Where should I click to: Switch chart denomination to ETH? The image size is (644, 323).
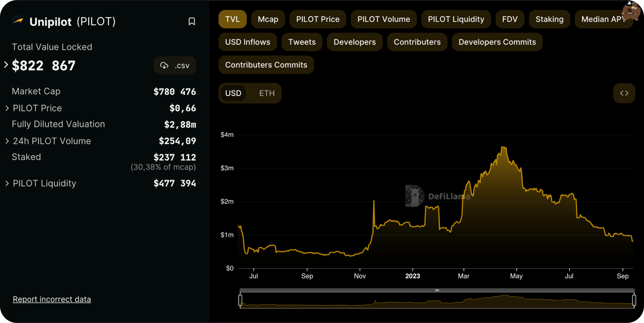(x=267, y=93)
